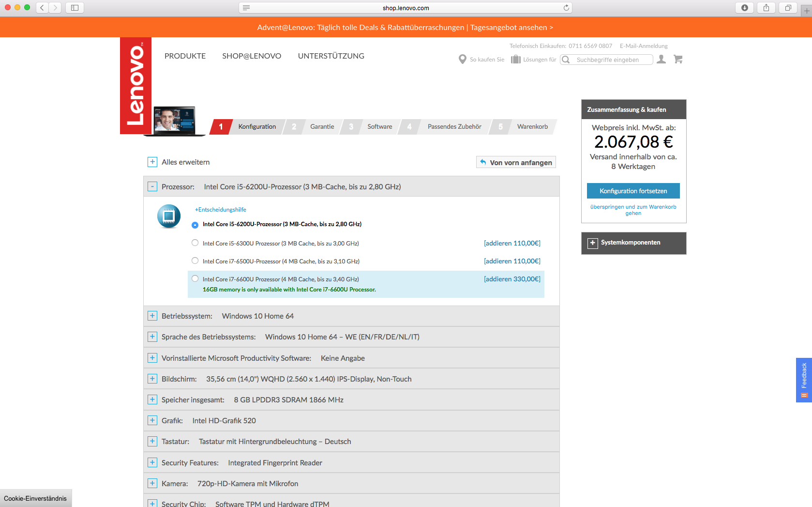Click the Safari address bar shop.lenovo.com
The width and height of the screenshot is (812, 507).
pos(406,8)
